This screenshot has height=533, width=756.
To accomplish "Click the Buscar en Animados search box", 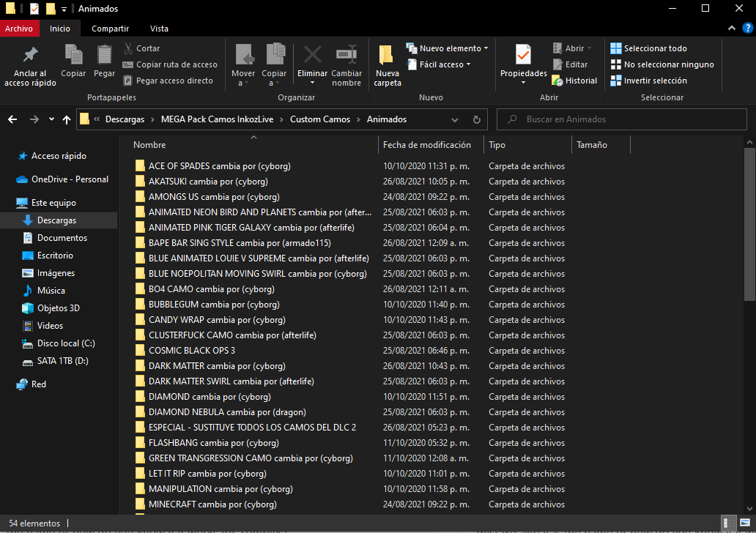I will point(621,119).
